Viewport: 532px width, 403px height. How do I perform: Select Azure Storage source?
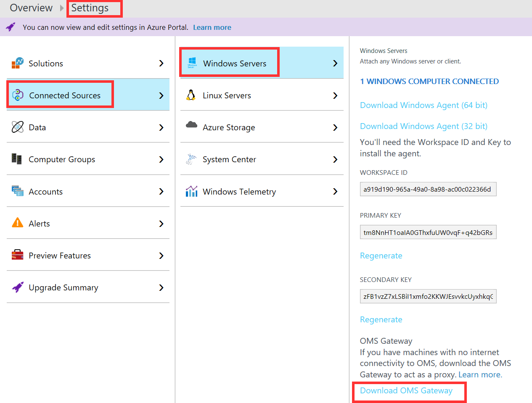(x=262, y=127)
